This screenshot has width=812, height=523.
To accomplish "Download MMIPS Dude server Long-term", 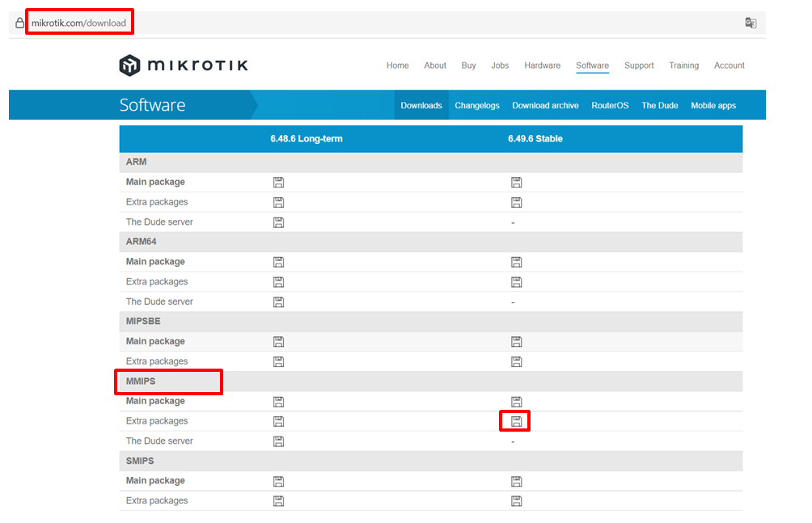I will tap(278, 441).
